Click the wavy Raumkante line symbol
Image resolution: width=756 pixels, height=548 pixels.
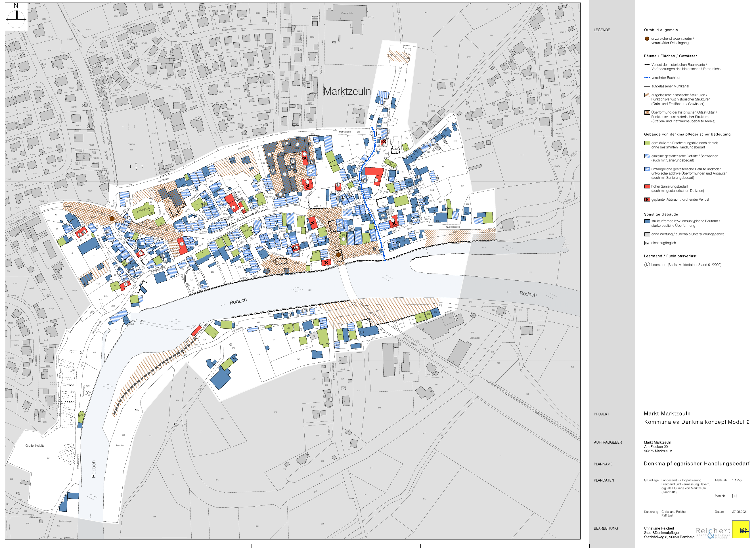647,65
